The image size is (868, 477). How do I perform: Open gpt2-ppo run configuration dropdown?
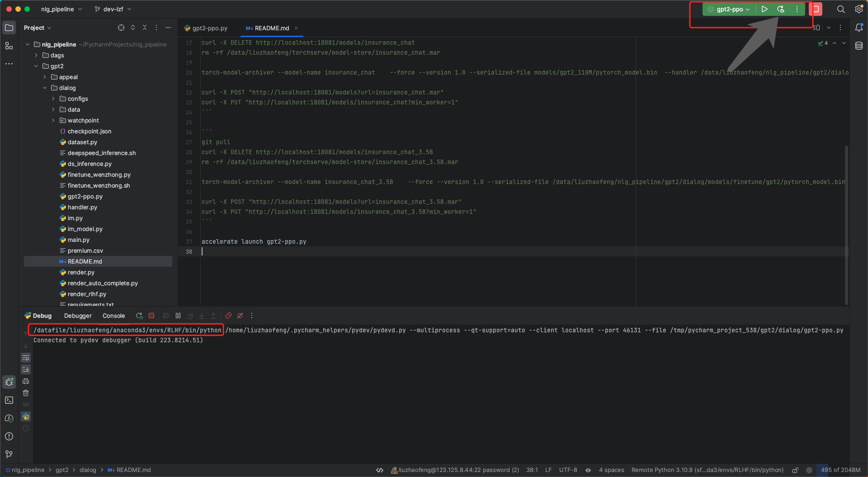click(x=729, y=9)
